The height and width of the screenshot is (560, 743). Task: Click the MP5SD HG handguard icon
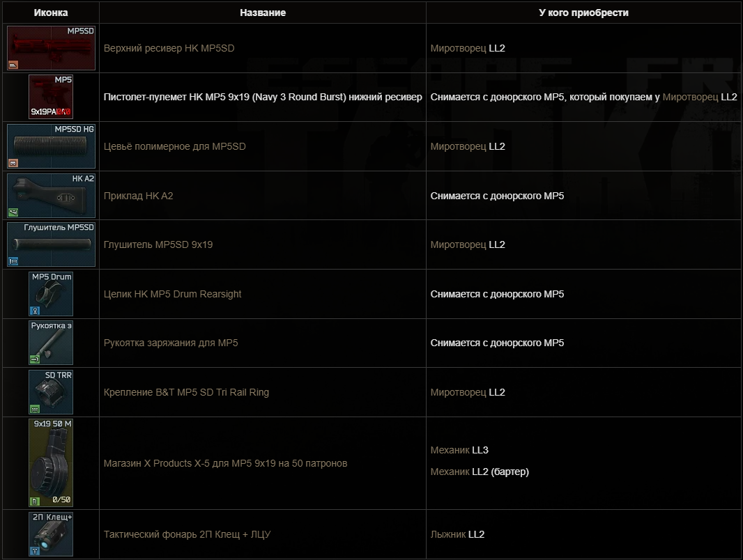[x=51, y=146]
